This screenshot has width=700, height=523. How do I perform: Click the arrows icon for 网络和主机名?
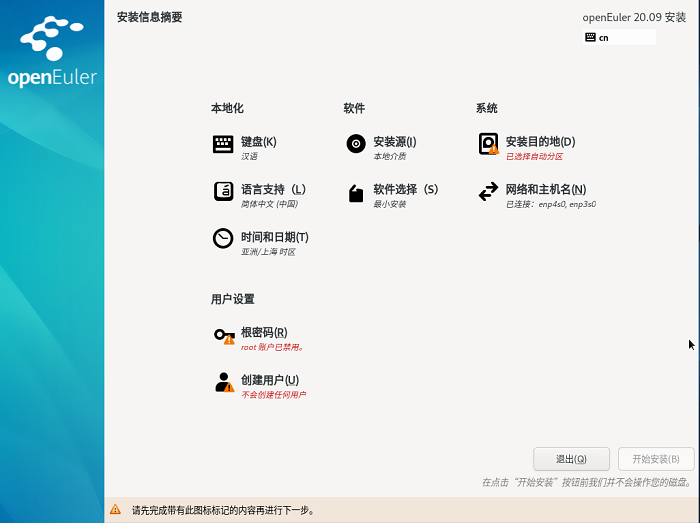tap(488, 191)
